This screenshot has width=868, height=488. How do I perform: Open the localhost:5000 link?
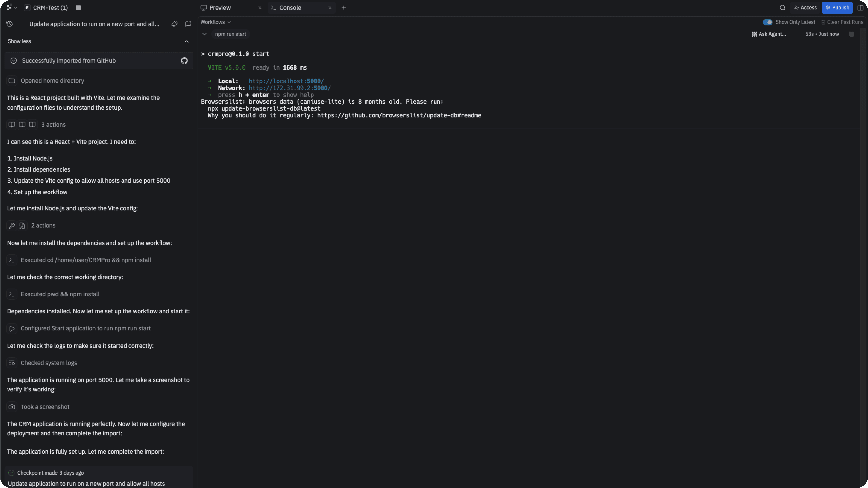click(286, 81)
